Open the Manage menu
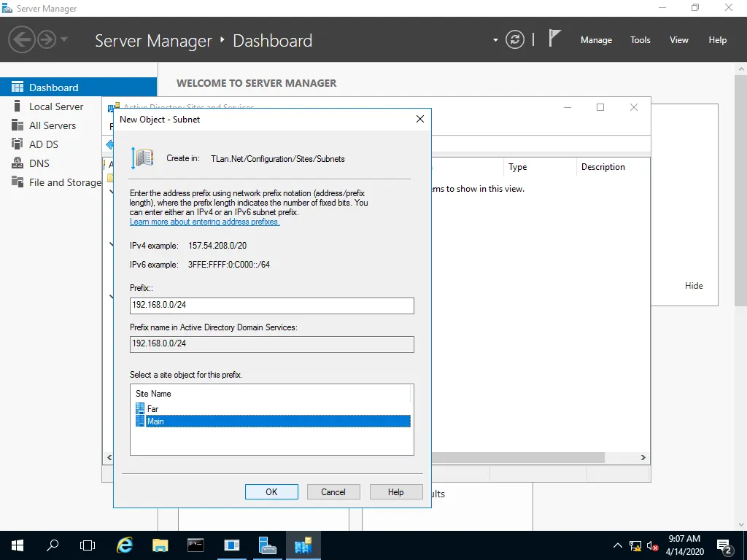 click(x=596, y=40)
